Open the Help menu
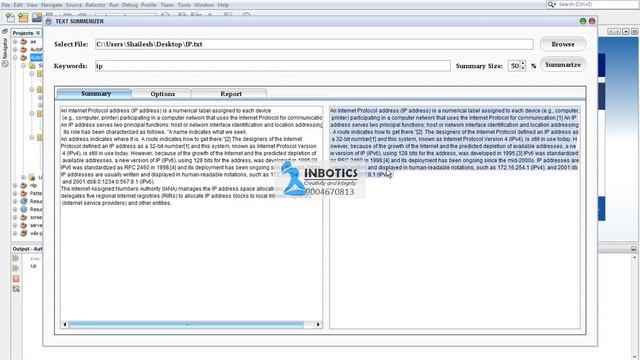Viewport: 640px width, 360px height. (x=223, y=5)
